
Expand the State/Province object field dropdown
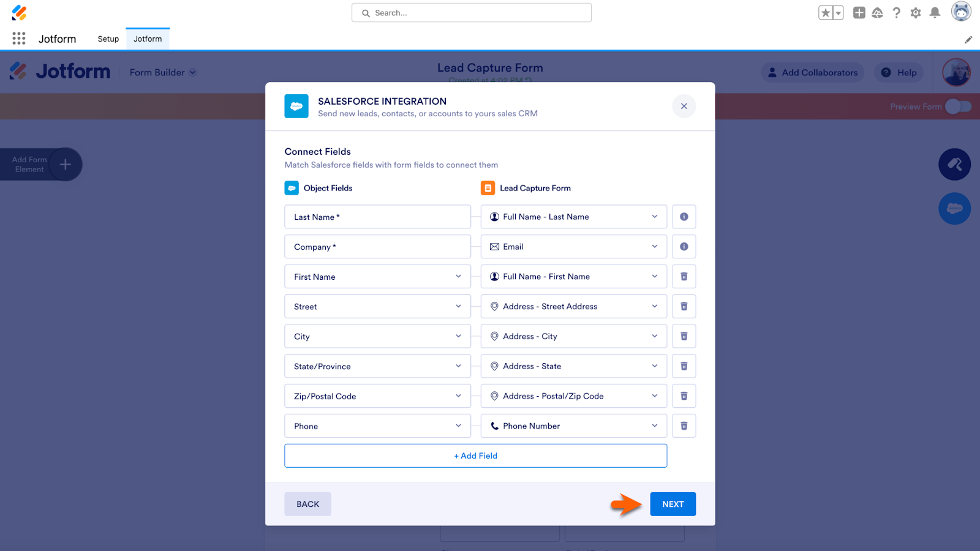(x=377, y=366)
